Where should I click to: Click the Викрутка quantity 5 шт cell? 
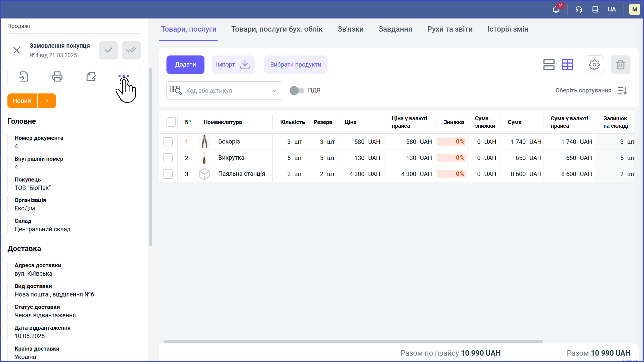pos(289,158)
